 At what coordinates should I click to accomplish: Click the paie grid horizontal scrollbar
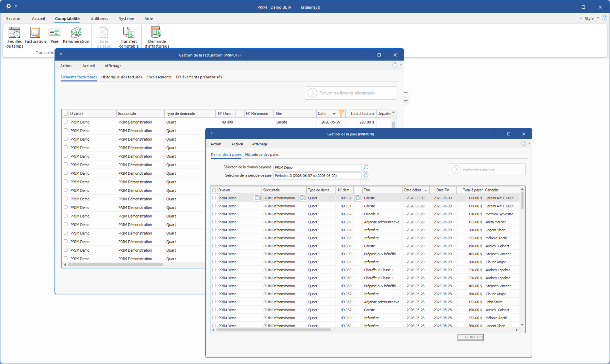click(273, 330)
